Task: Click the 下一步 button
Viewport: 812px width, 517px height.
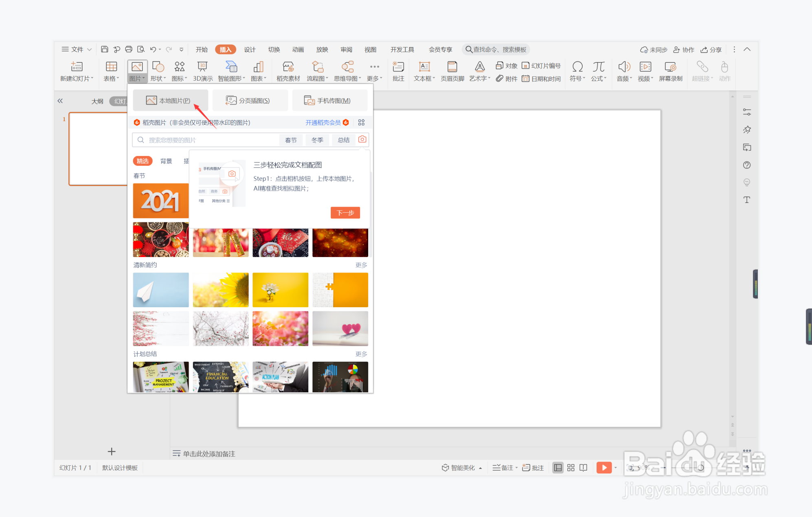Action: point(345,213)
